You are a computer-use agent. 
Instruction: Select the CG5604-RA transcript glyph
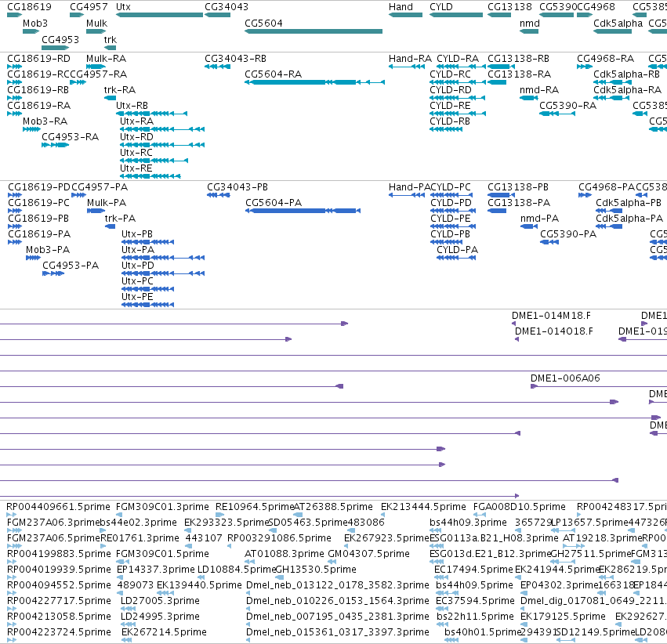coord(315,82)
